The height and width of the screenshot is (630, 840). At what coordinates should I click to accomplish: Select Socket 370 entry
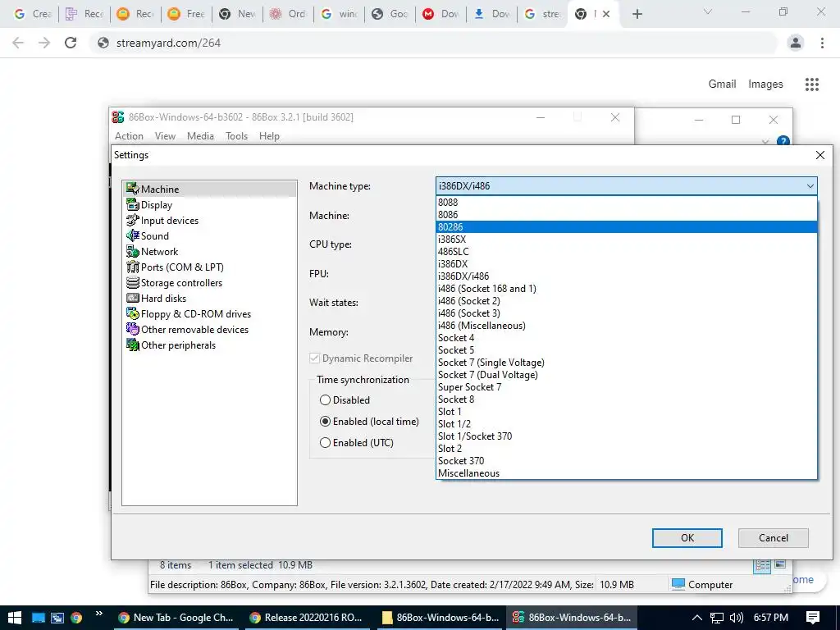[x=627, y=461]
